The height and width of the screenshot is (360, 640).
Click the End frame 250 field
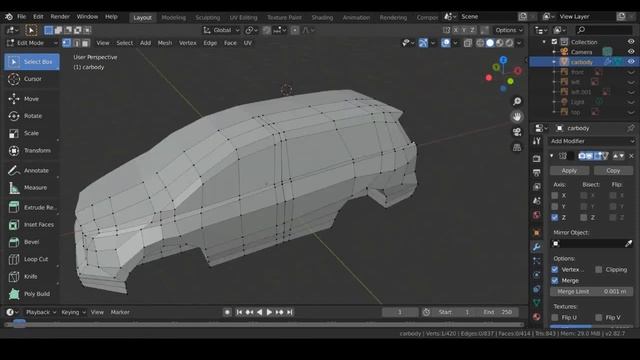pyautogui.click(x=498, y=312)
